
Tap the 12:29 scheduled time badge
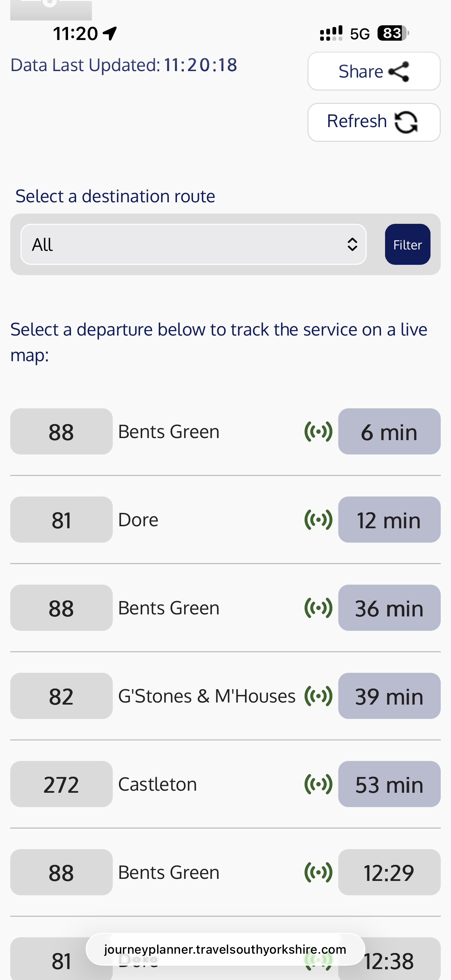[389, 872]
